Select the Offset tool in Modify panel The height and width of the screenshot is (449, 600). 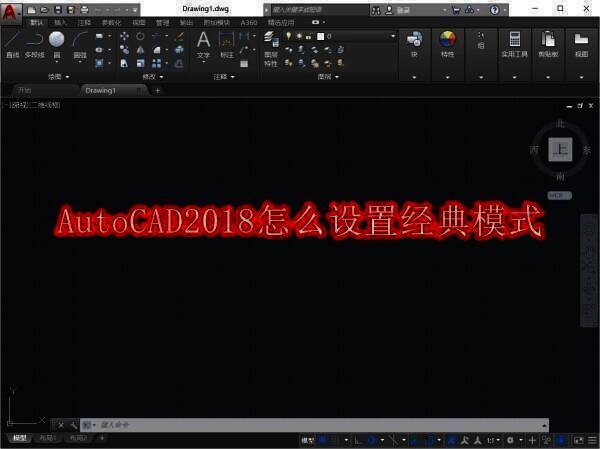pos(179,63)
